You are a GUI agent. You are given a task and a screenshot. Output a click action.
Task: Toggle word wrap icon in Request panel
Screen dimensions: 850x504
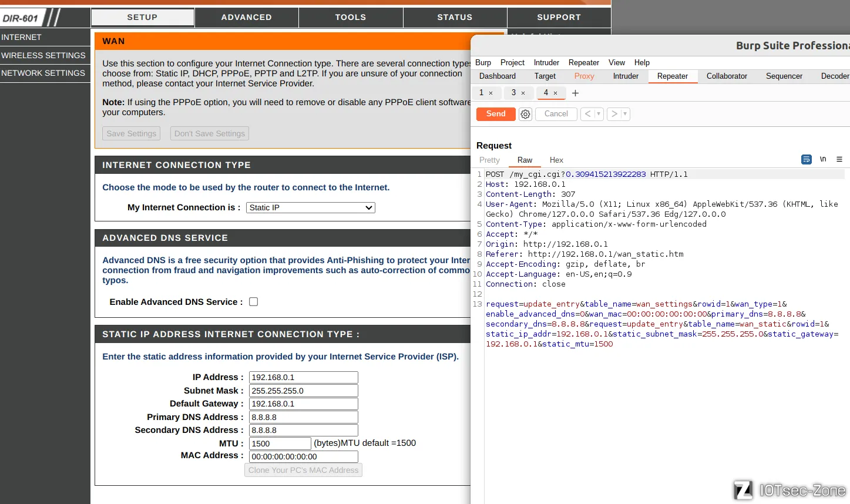(807, 159)
